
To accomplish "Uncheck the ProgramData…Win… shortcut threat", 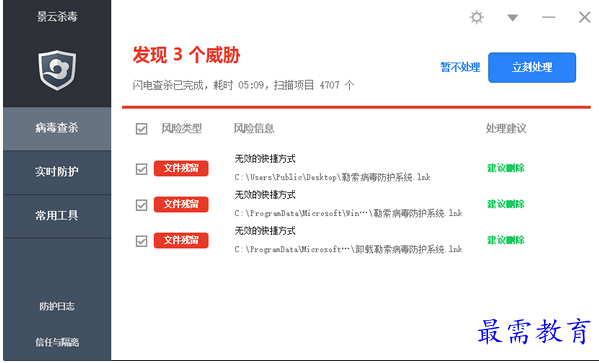I will 141,205.
